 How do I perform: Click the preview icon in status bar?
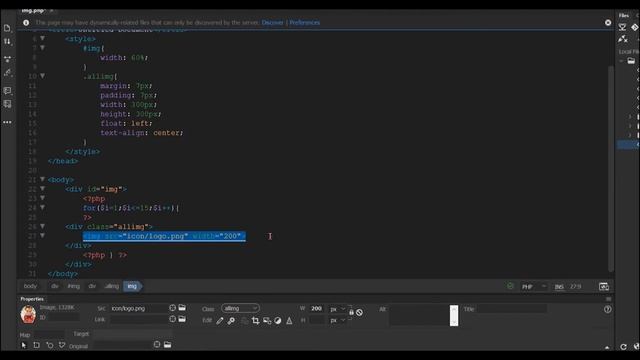[604, 287]
